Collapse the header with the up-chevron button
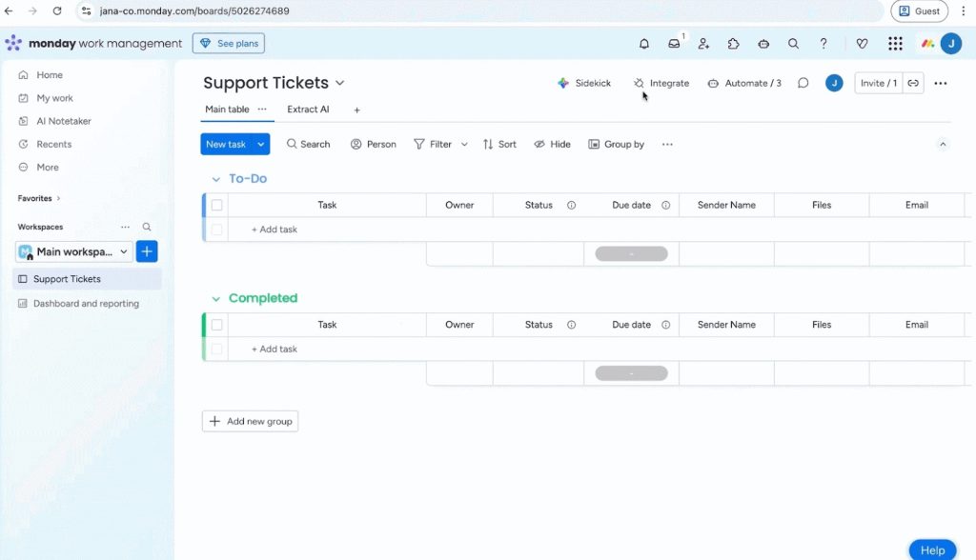This screenshot has height=560, width=976. click(x=943, y=145)
